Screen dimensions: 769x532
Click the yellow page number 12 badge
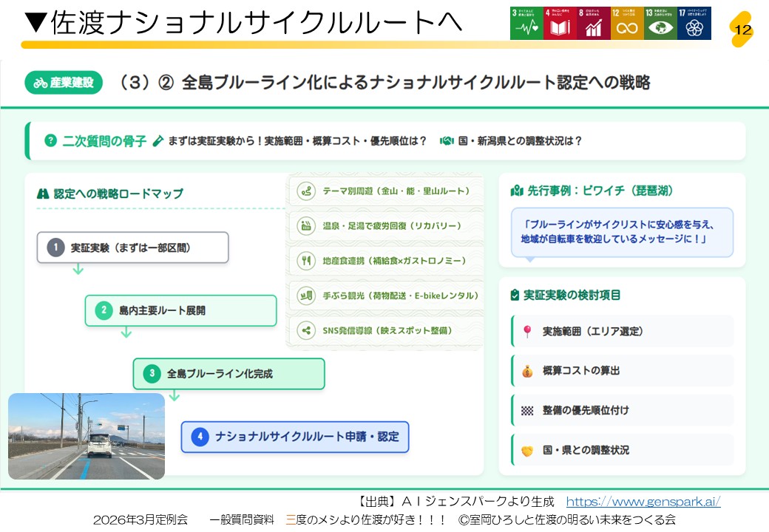point(742,30)
